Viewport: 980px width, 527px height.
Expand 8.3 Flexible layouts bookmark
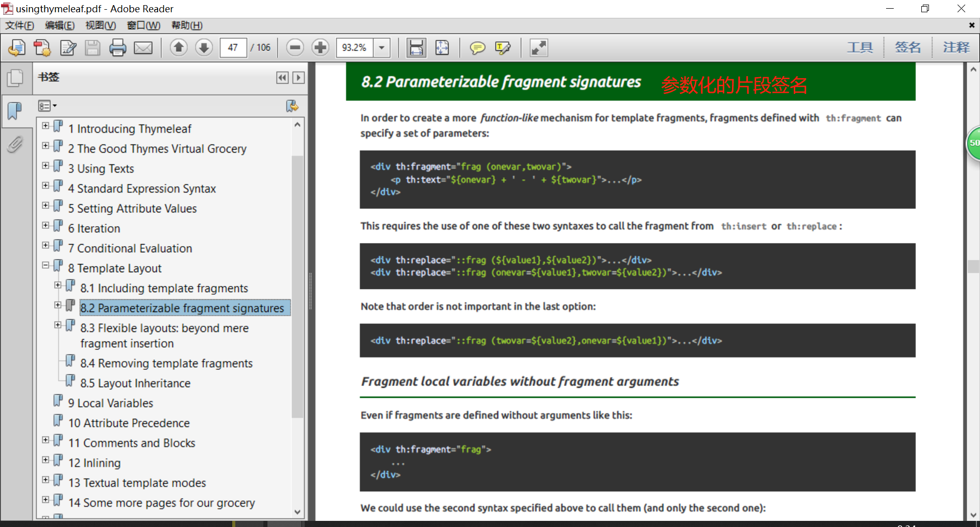(58, 325)
